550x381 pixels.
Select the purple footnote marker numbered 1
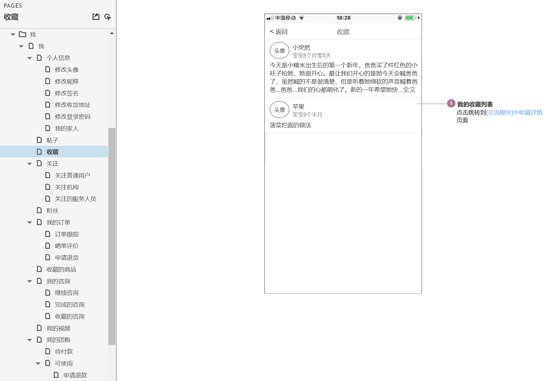click(x=451, y=103)
